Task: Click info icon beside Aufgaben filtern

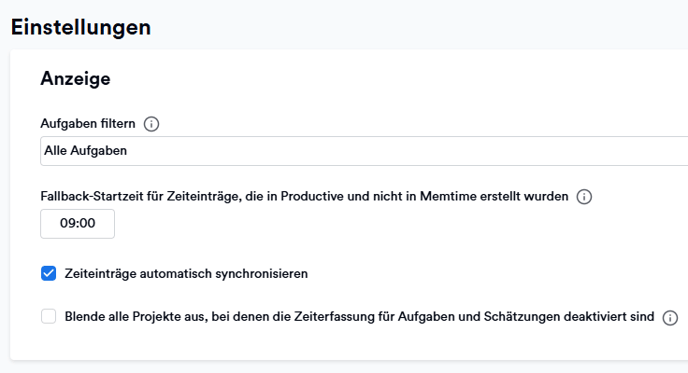Action: [x=151, y=124]
